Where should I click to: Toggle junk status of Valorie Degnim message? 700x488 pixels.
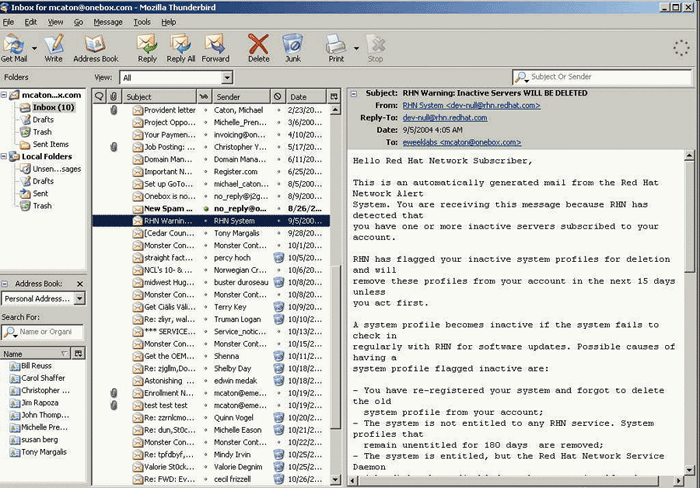(279, 467)
